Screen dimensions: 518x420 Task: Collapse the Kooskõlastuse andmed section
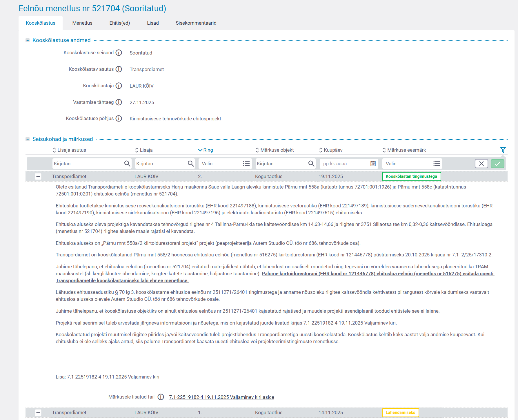[28, 40]
